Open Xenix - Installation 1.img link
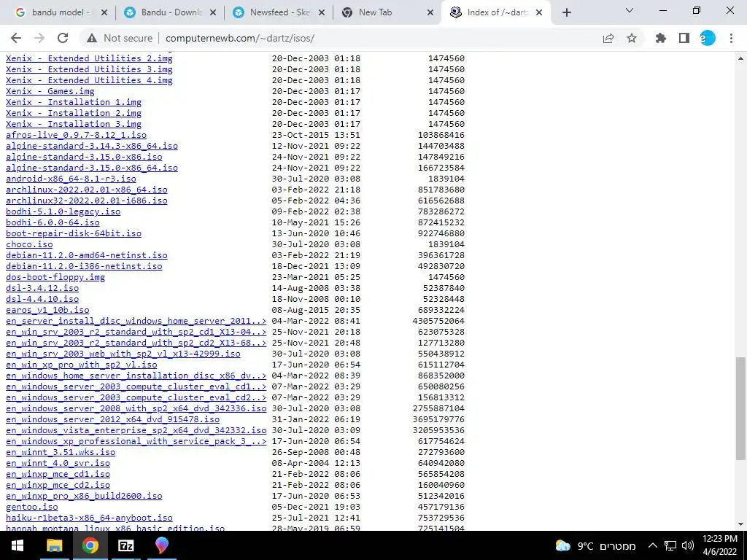 point(74,102)
